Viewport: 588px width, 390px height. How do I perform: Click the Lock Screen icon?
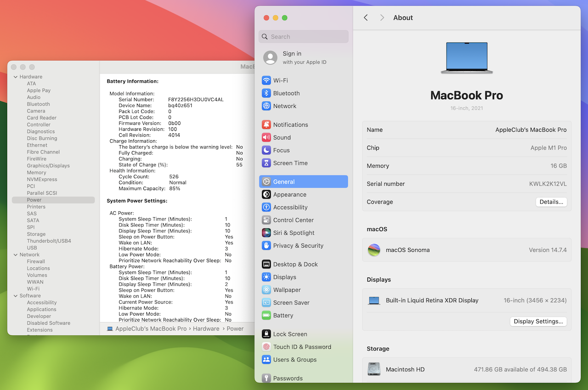[266, 334]
